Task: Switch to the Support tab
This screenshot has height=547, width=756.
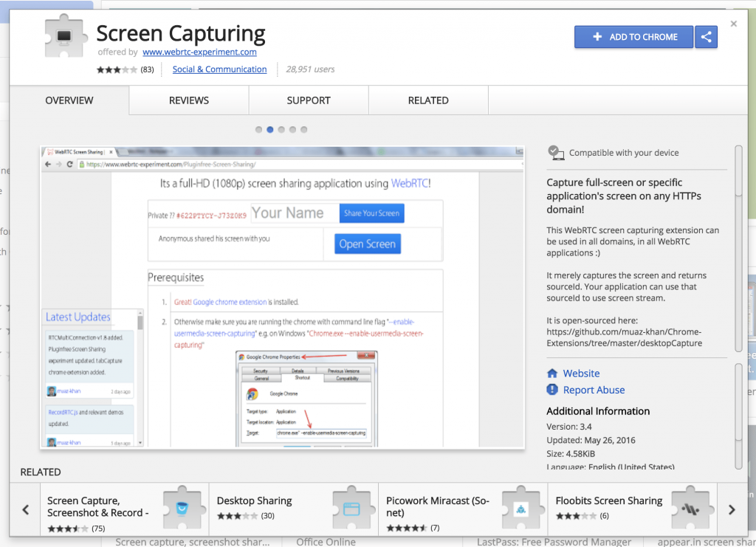Action: tap(309, 100)
